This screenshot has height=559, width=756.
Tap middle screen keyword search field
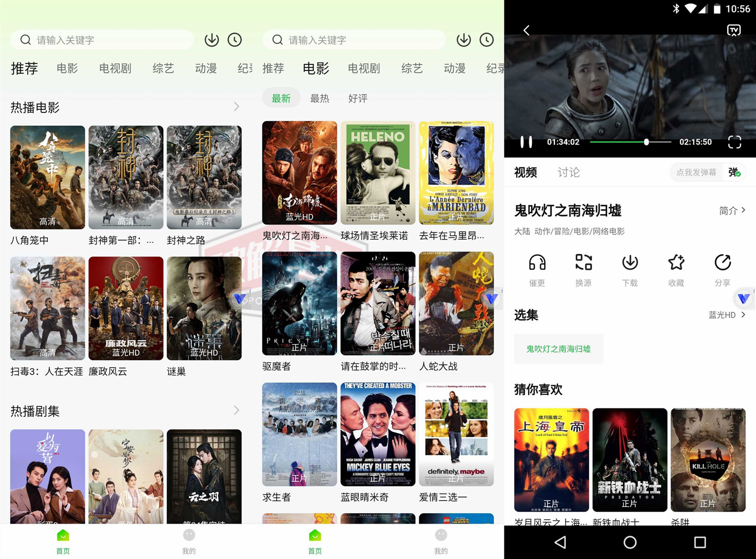pos(354,40)
